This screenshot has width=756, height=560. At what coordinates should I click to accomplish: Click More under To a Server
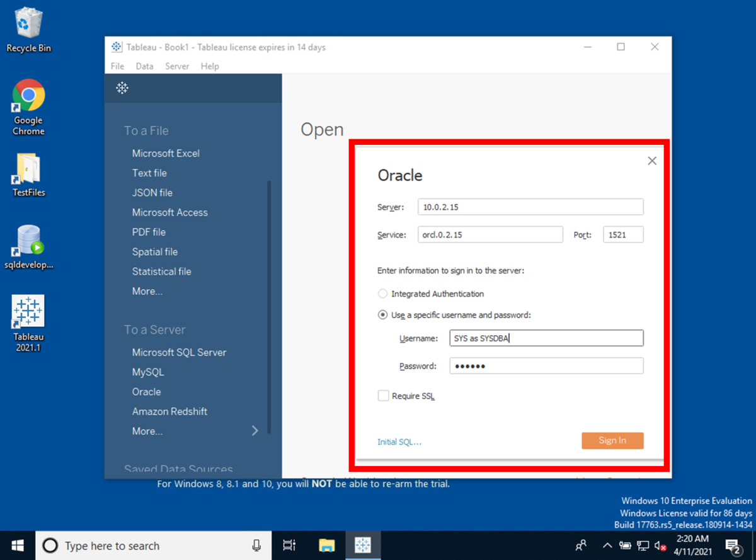(x=147, y=431)
